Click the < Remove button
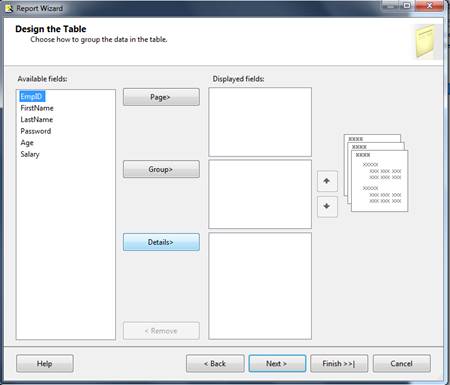Screen dimensions: 450x385 [161, 331]
